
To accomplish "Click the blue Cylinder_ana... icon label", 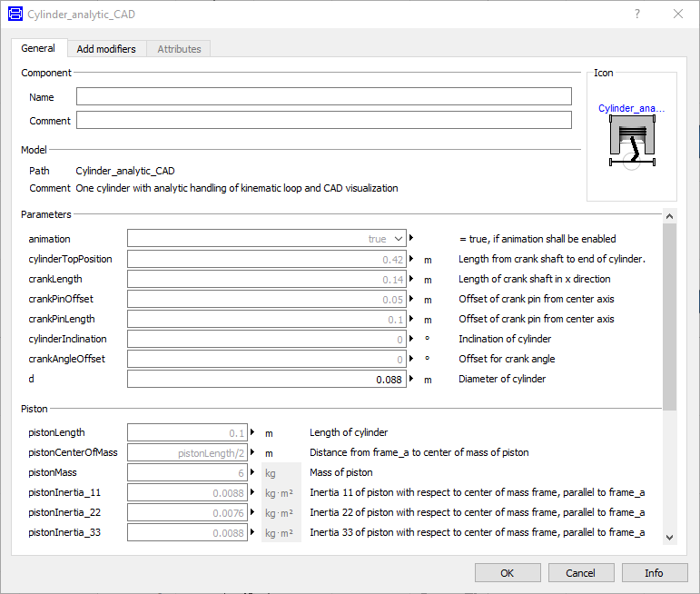I will click(631, 108).
